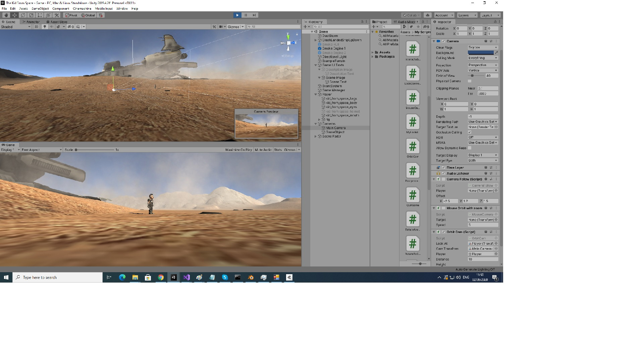Viewport: 644px width, 362px height.
Task: Switch to the Animator tab
Action: (31, 22)
